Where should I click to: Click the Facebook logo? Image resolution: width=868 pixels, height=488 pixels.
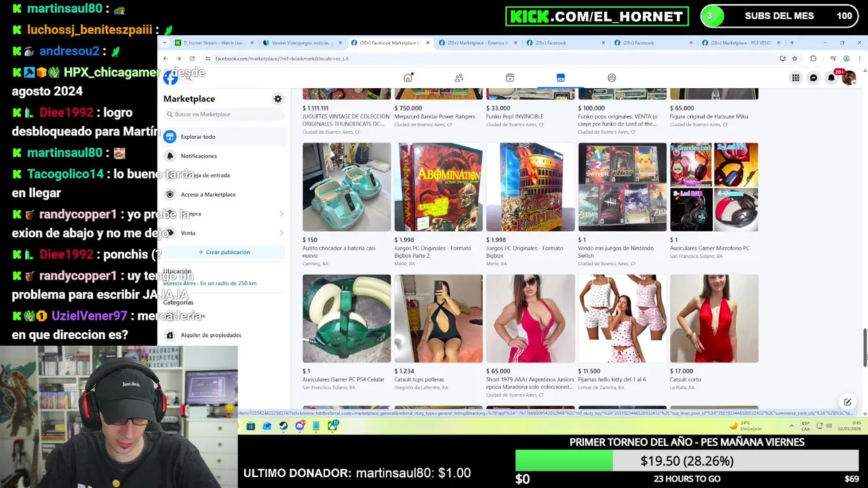[x=170, y=78]
